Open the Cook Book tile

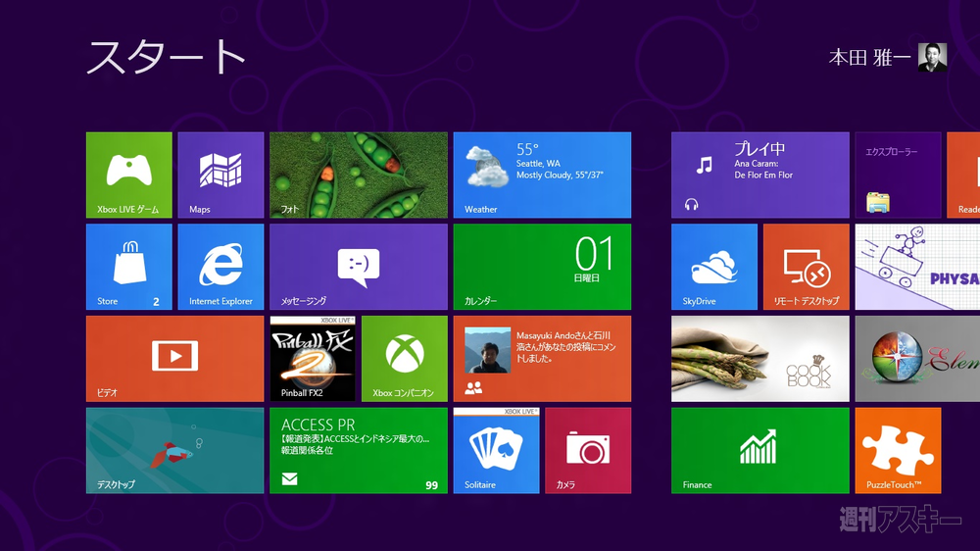pos(760,359)
